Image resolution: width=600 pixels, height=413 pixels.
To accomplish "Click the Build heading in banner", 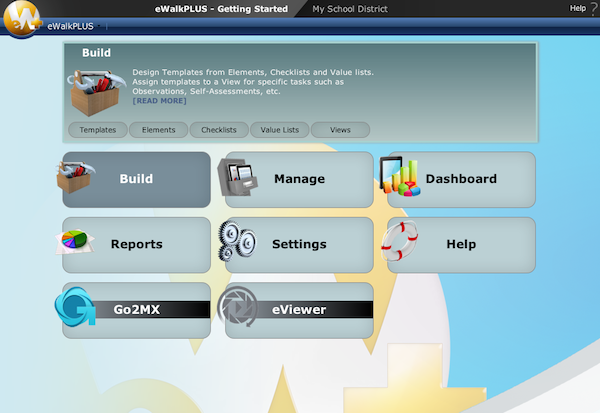I will pyautogui.click(x=96, y=53).
